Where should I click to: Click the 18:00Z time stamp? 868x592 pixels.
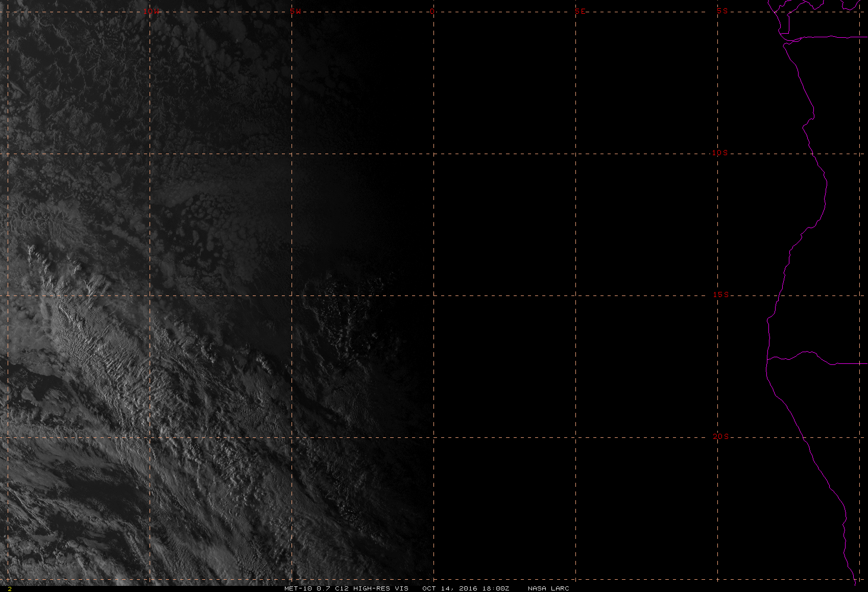pyautogui.click(x=495, y=588)
